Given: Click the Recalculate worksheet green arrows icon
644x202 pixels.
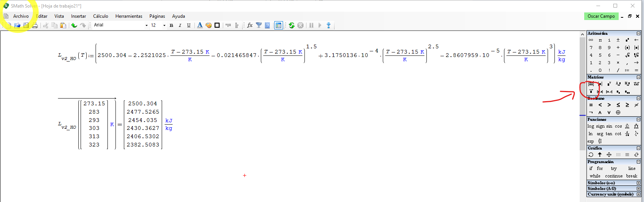Looking at the screenshot, I should [x=292, y=25].
